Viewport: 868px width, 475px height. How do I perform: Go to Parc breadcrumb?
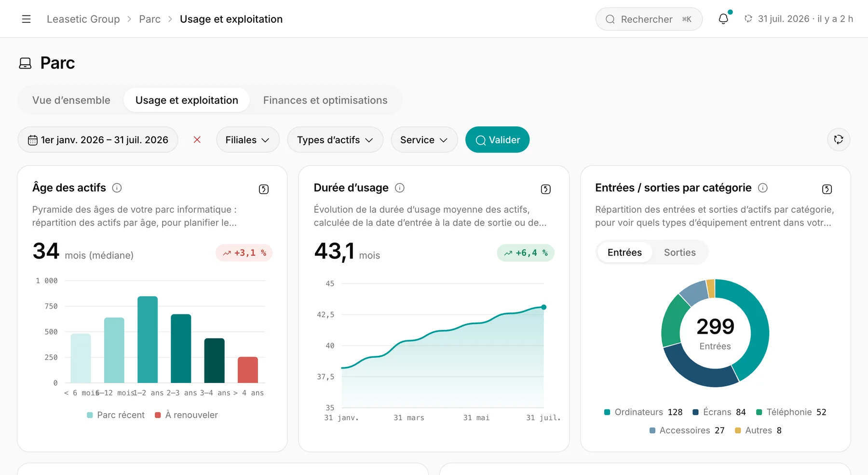click(149, 19)
